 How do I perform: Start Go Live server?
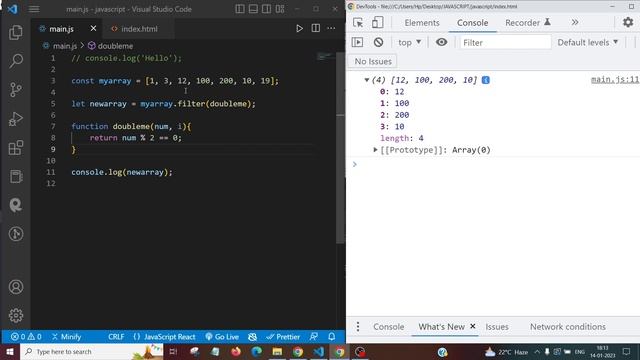pyautogui.click(x=222, y=337)
